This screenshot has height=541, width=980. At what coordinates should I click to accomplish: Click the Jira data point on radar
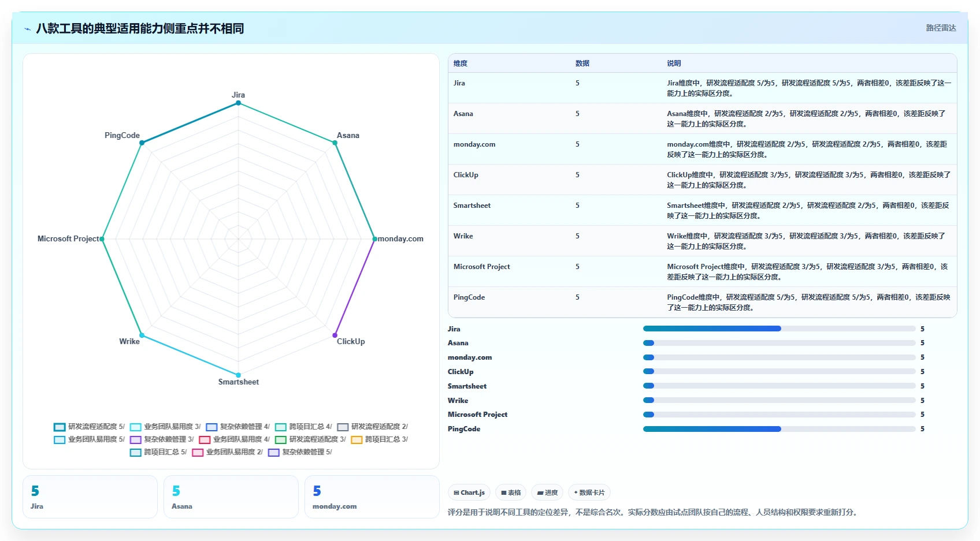(238, 103)
